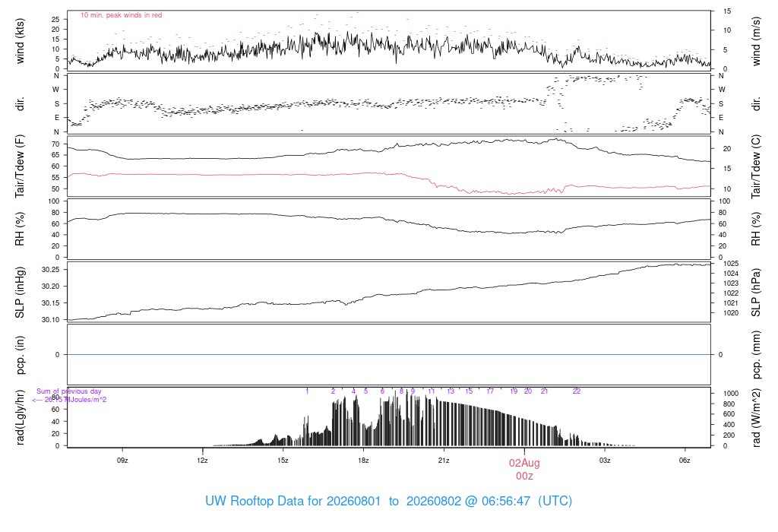Click the '10 min. peak winds in red' legend
Viewport: 778px width, 532px height.
tap(121, 15)
